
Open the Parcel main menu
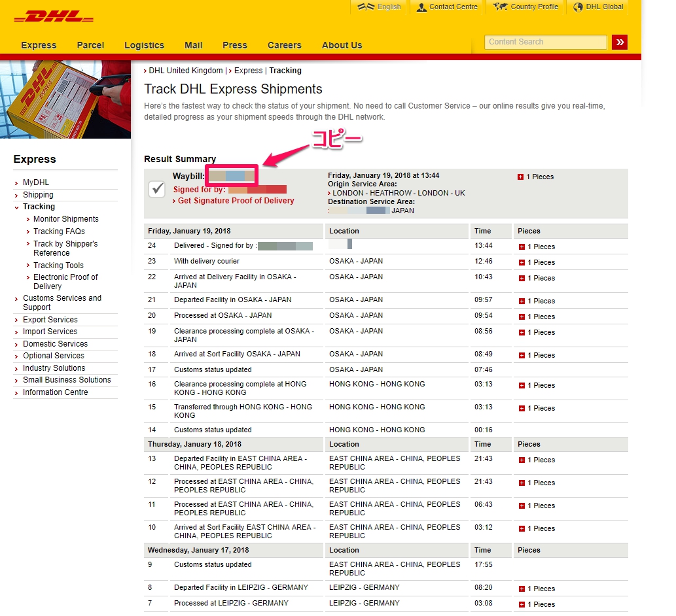click(x=90, y=45)
